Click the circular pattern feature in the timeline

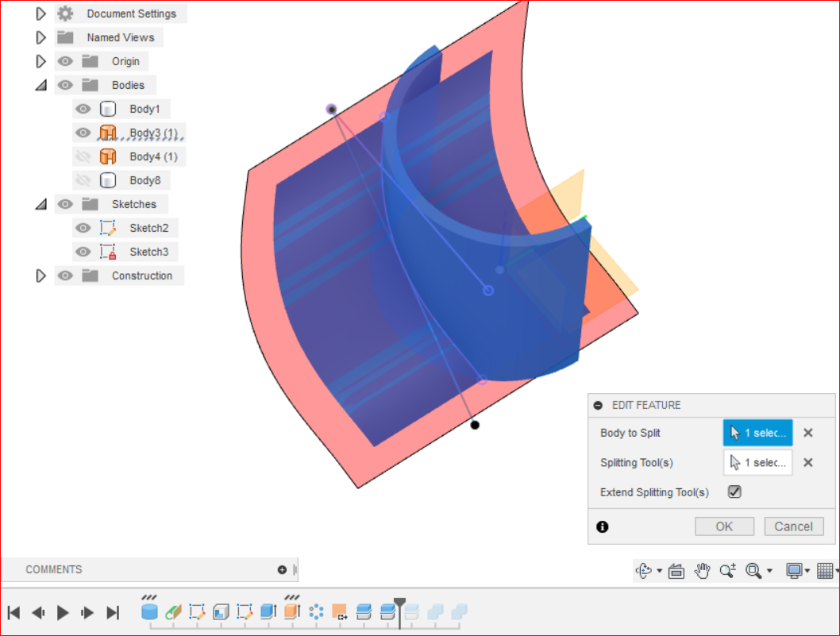[x=316, y=611]
